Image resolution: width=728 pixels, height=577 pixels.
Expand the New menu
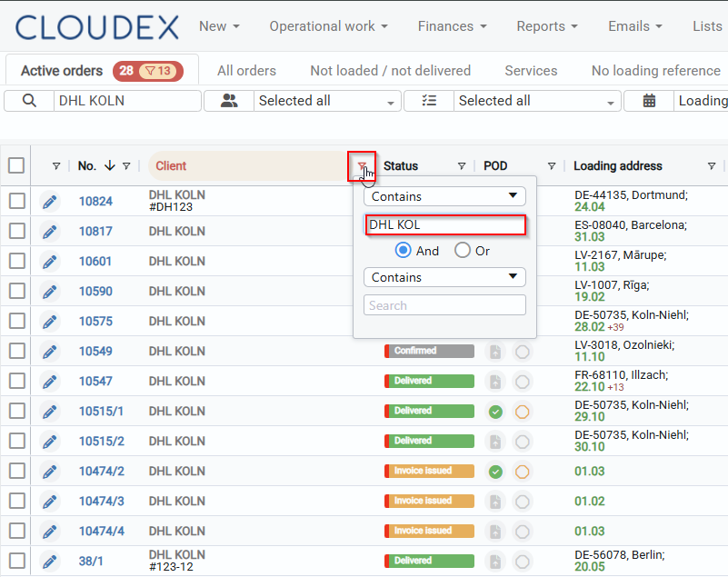tap(219, 26)
